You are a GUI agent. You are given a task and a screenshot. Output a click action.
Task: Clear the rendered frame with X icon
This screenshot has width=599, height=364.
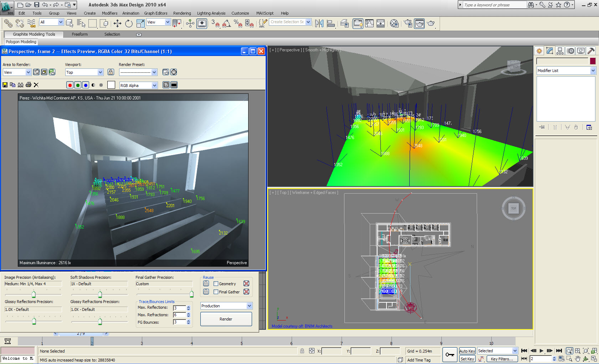pyautogui.click(x=36, y=85)
